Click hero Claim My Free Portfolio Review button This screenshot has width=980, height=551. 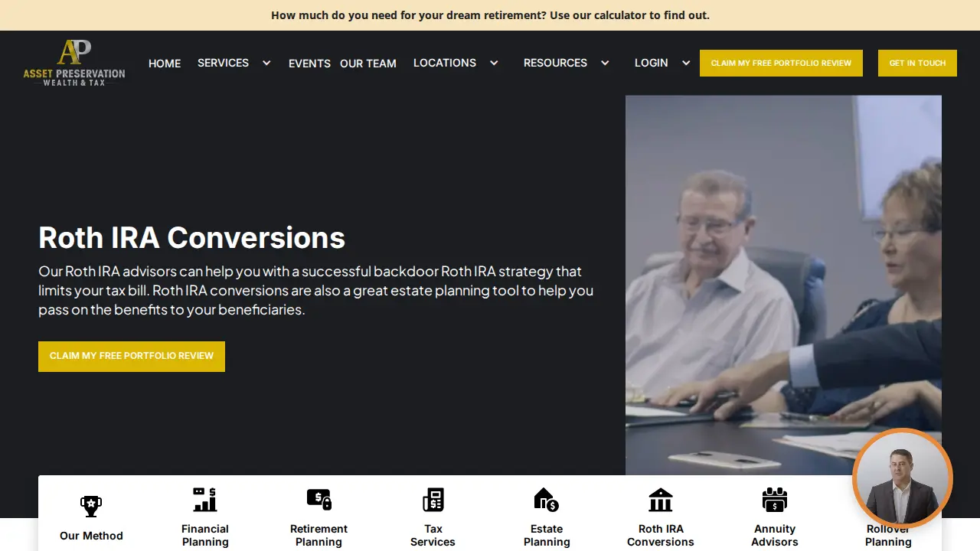[x=132, y=357]
